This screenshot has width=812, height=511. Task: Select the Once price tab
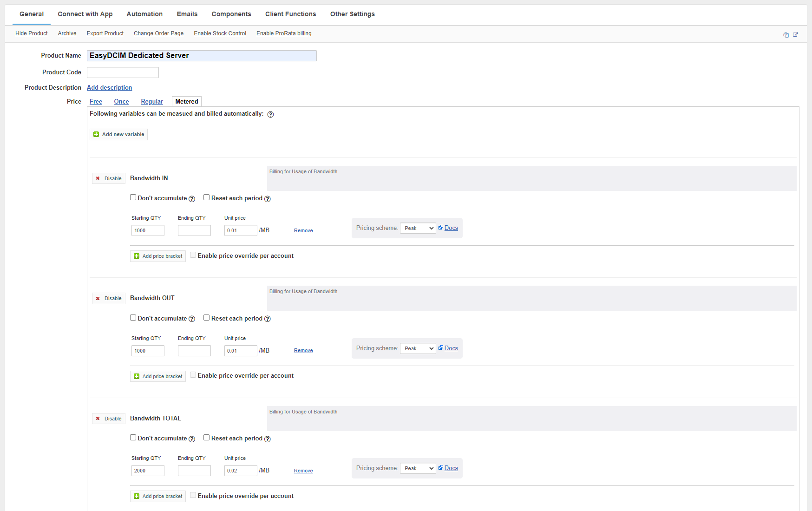coord(122,102)
